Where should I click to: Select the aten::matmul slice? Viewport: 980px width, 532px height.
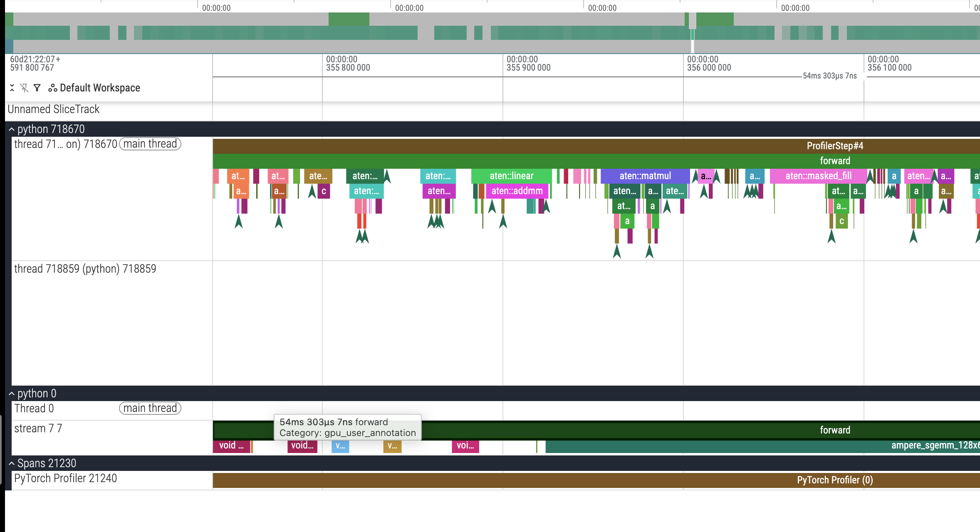pos(645,176)
